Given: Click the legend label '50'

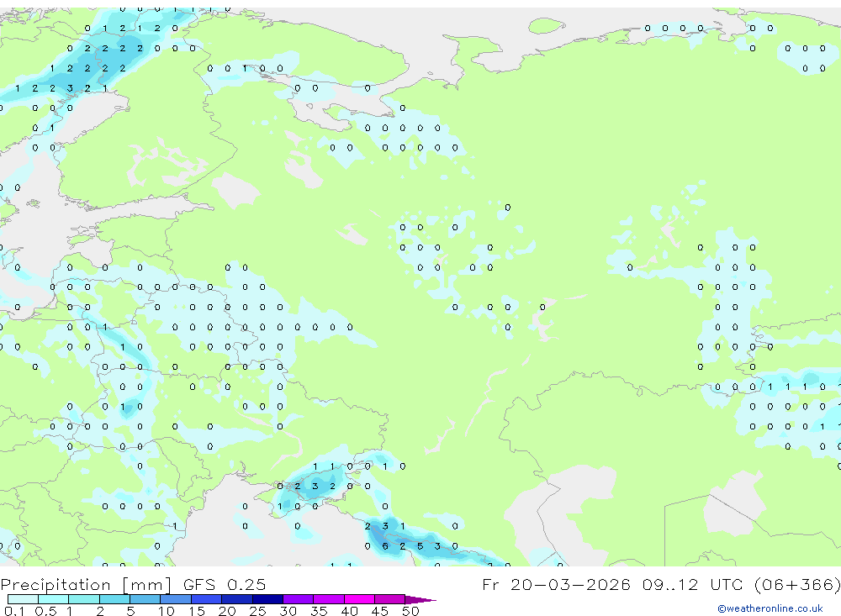Looking at the screenshot, I should tap(410, 611).
